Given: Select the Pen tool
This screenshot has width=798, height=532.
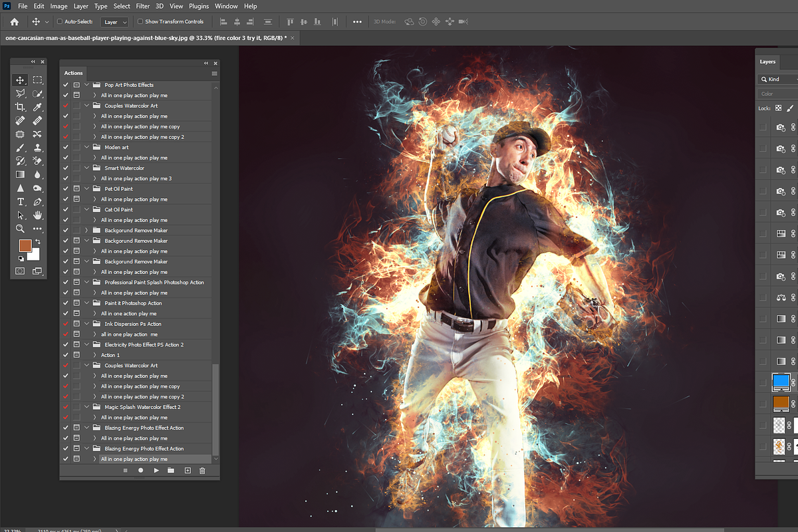Looking at the screenshot, I should [37, 201].
